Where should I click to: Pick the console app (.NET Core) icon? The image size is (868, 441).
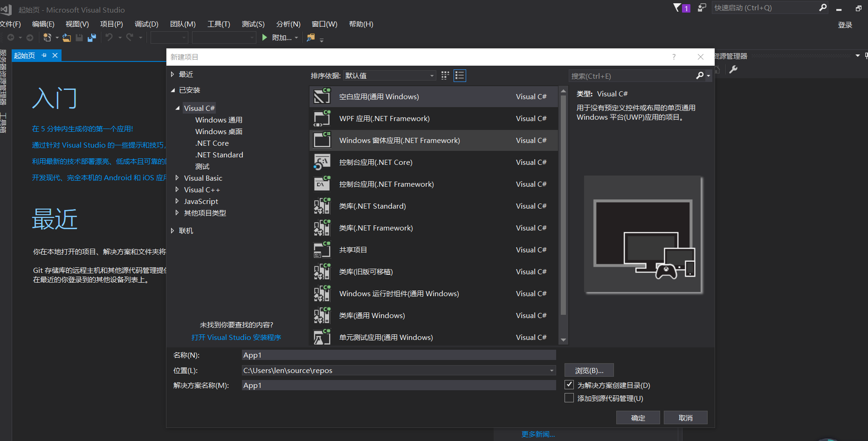point(322,162)
